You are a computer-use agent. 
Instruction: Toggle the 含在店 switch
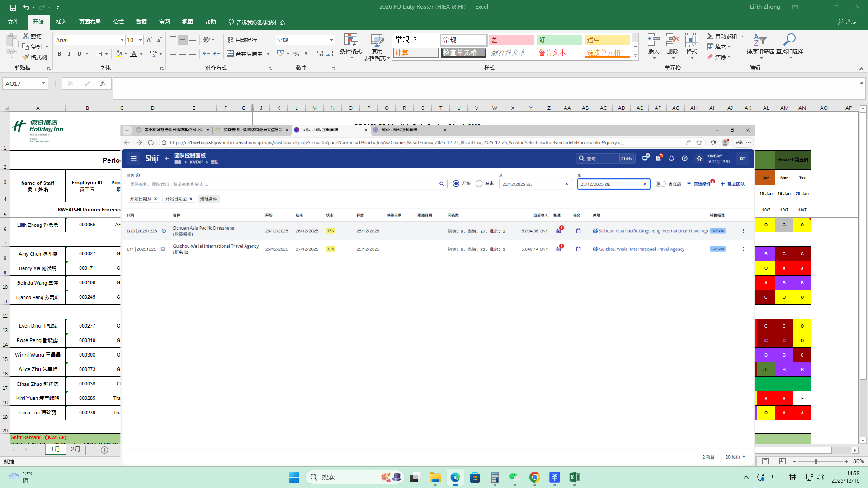click(x=660, y=184)
